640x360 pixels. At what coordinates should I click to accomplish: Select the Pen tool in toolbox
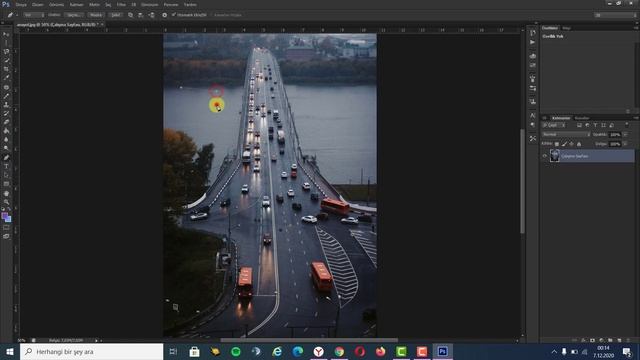click(x=6, y=158)
